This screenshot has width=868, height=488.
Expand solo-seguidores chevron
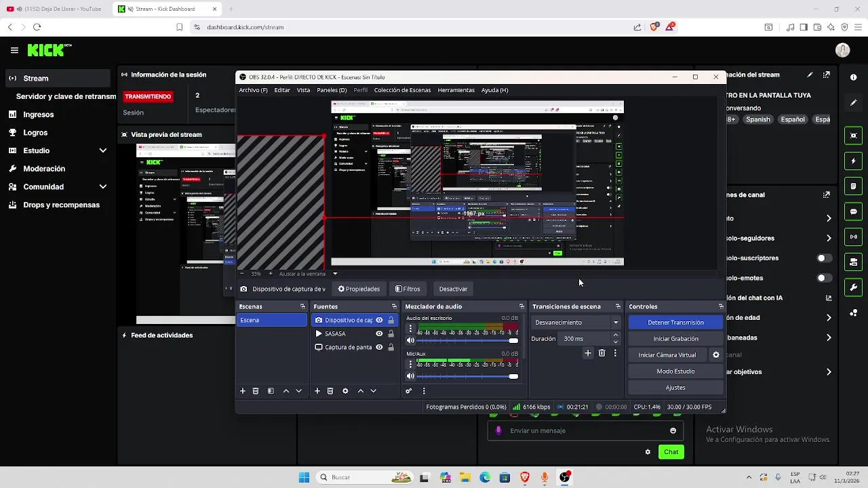click(829, 238)
